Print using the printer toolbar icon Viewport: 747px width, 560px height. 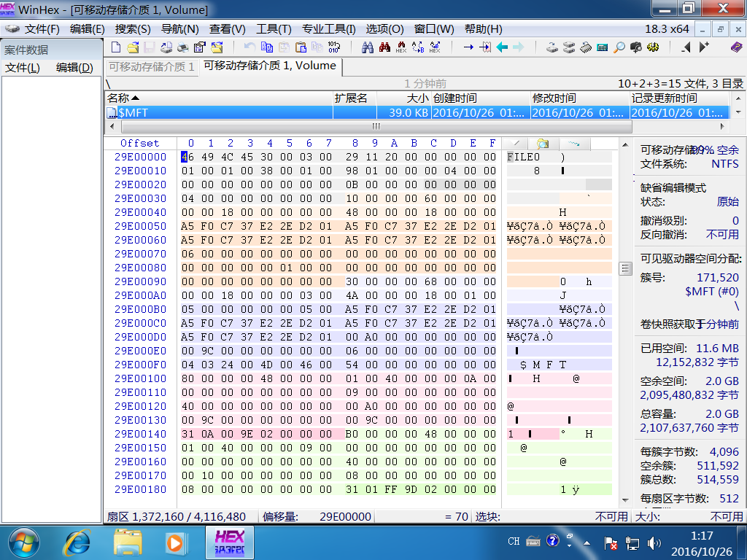click(183, 47)
